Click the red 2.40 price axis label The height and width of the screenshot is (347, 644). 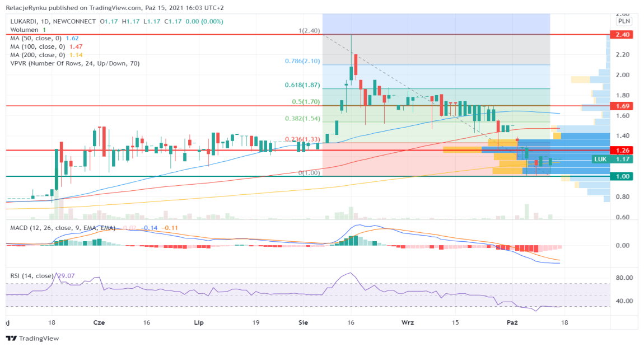pyautogui.click(x=623, y=35)
